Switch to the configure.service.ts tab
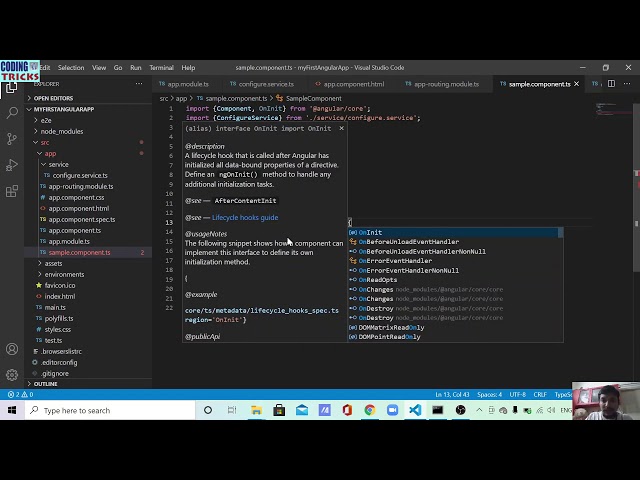The image size is (640, 480). (266, 84)
